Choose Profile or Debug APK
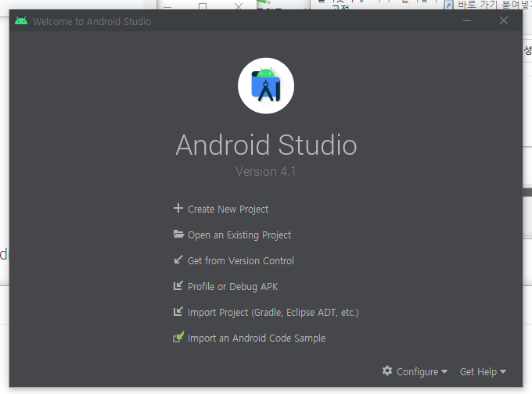Viewport: 532px width, 394px height. point(233,287)
